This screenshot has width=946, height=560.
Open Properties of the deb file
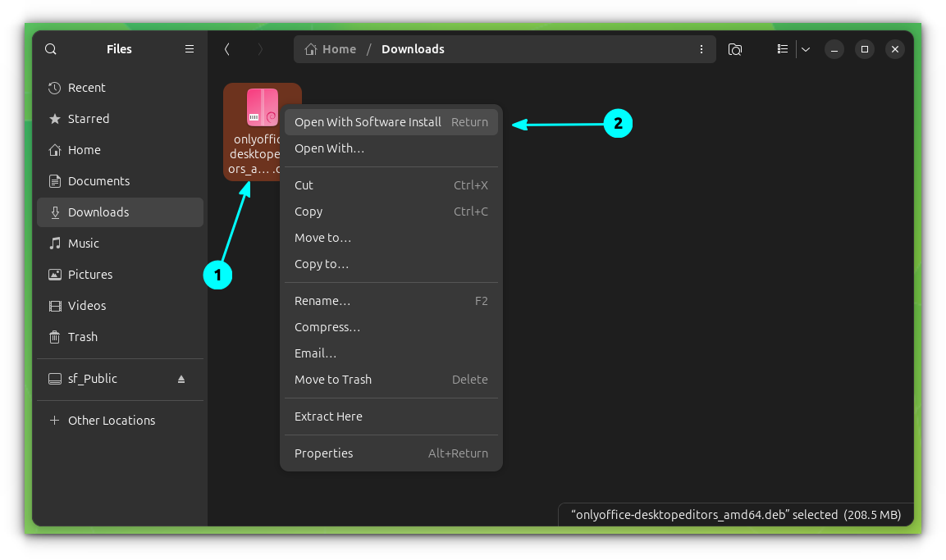coord(323,453)
